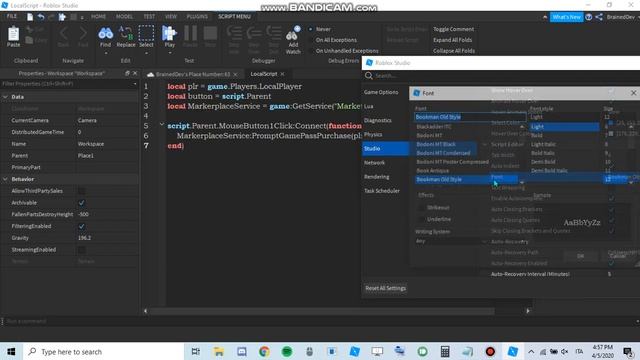Open the Properties filter dropdown arrow
The image size is (640, 360).
[x=135, y=84]
